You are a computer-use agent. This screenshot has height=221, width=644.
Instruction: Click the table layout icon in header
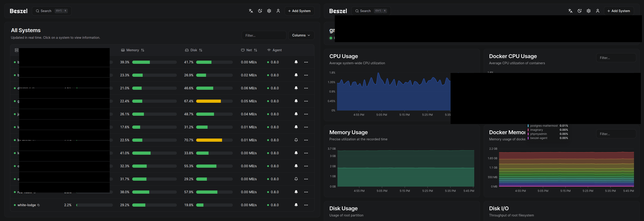click(x=17, y=50)
